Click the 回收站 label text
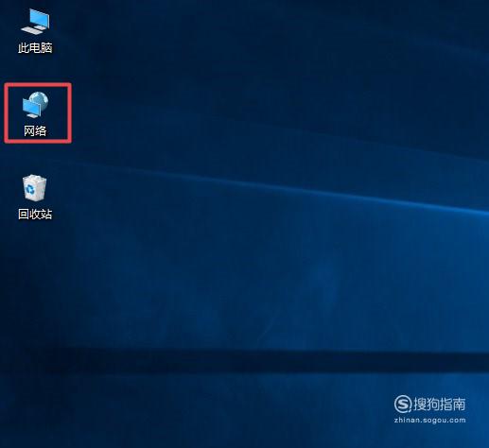 (35, 214)
